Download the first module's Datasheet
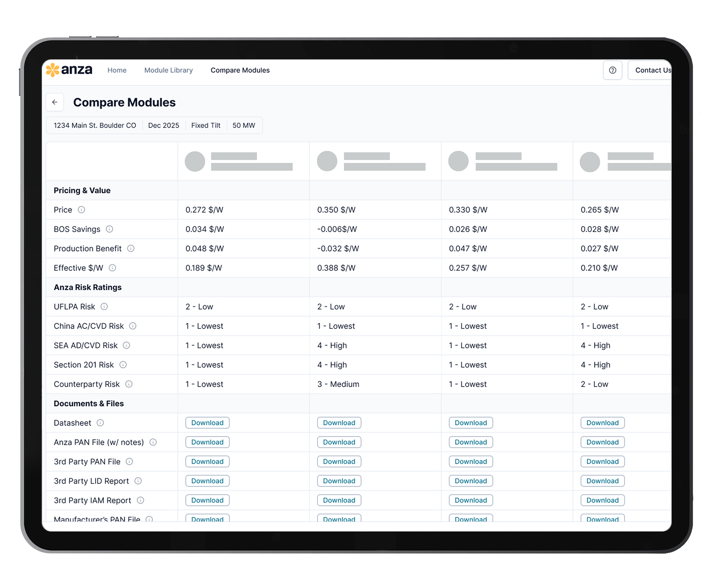The width and height of the screenshot is (722, 588). coord(207,423)
